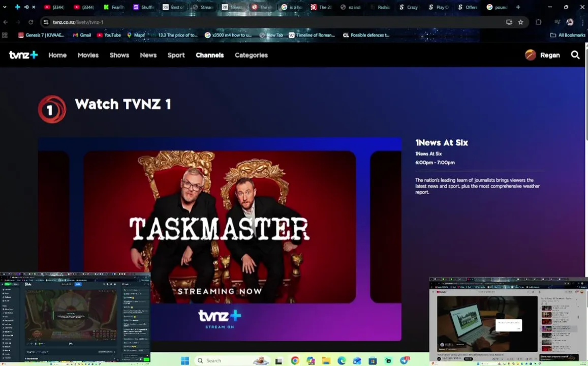Open Possible defences bookmark
Viewport: 588px width, 366px height.
[x=366, y=35]
